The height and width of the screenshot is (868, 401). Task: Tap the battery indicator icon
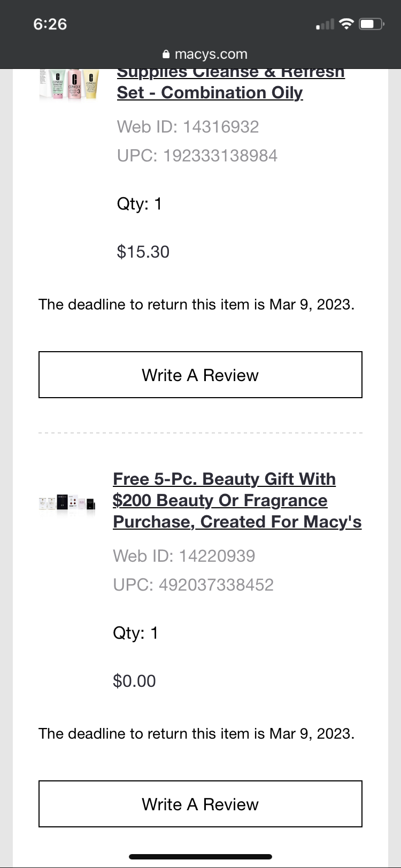[x=371, y=24]
